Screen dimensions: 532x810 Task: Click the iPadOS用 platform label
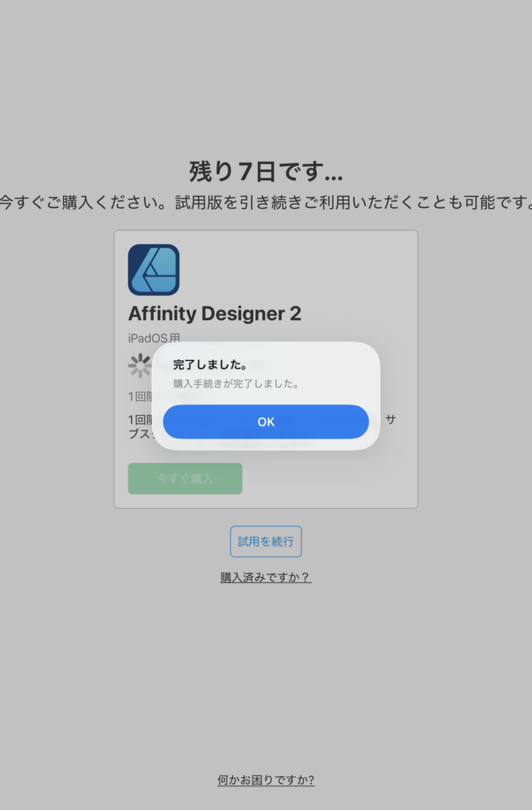[154, 338]
